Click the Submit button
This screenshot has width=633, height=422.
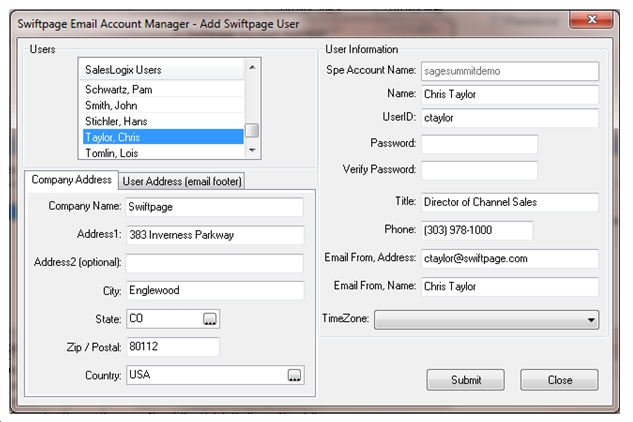click(x=465, y=380)
